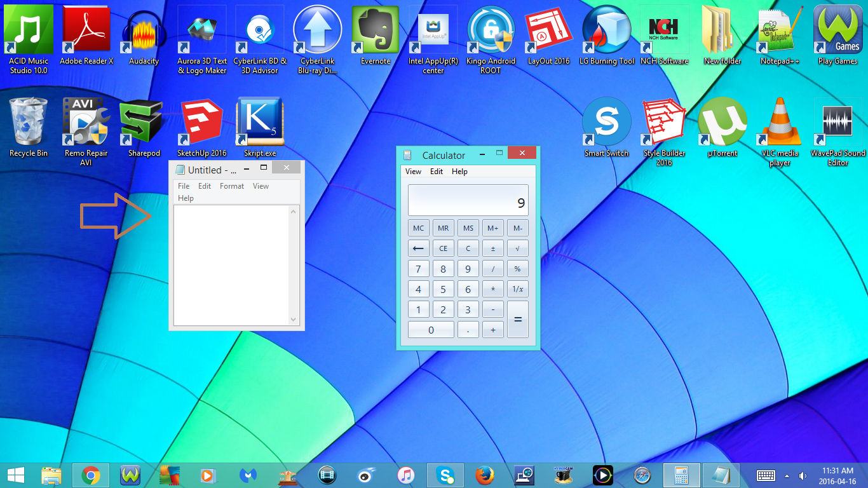Toggle the number sign with the ± button
This screenshot has height=488, width=868.
(x=492, y=248)
